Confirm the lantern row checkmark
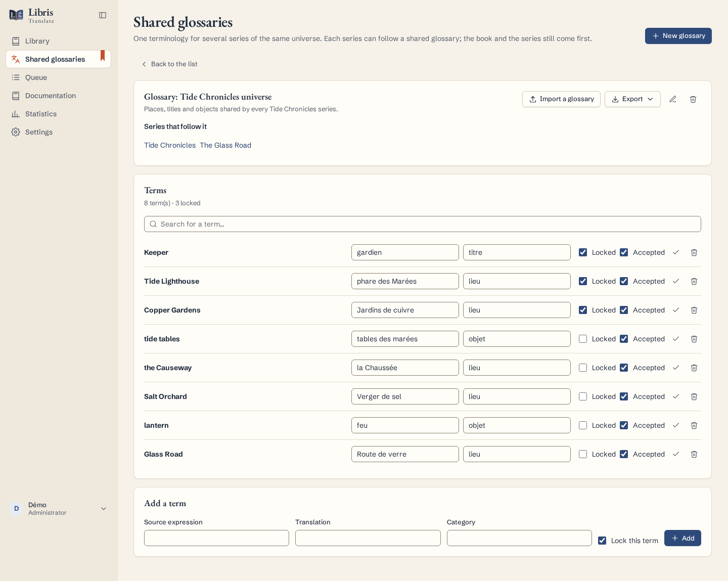 pyautogui.click(x=676, y=425)
